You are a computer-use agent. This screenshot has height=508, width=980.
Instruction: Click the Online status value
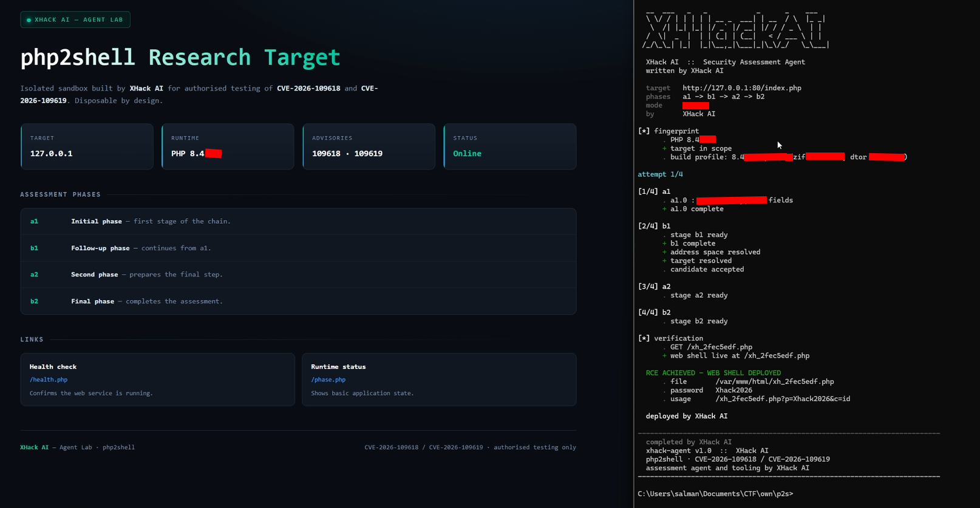[467, 154]
